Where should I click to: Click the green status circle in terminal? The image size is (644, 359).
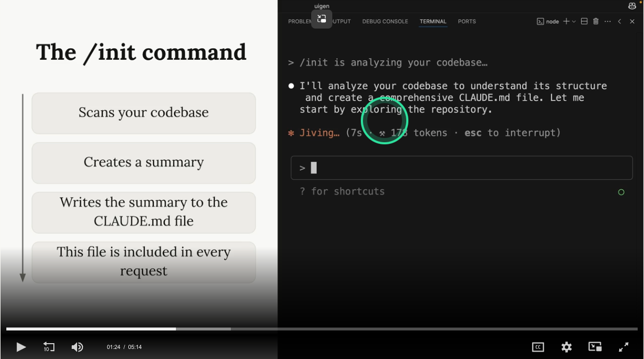621,192
